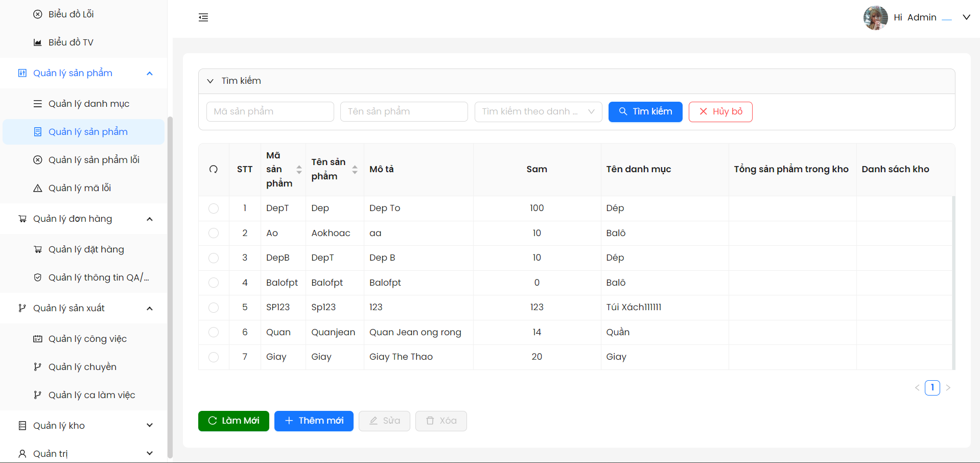The image size is (980, 463).
Task: Open the Tìm kiếm theo danh mục dropdown
Action: (538, 112)
